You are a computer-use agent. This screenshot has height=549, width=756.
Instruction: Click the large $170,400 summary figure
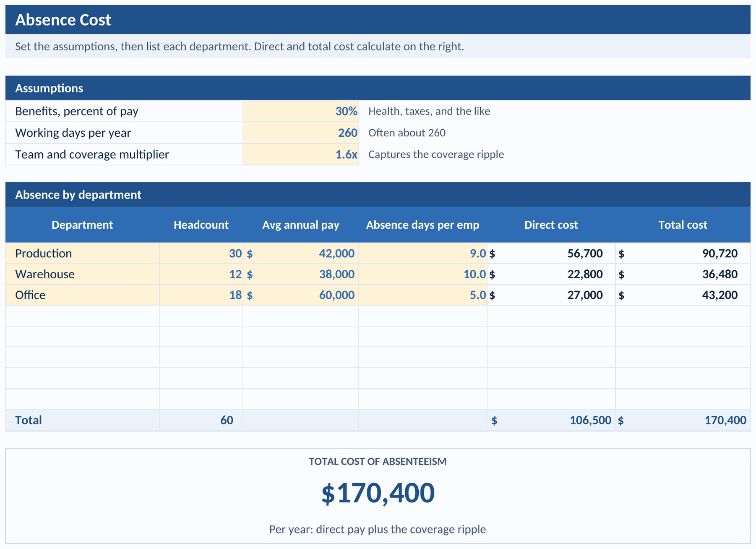tap(378, 493)
